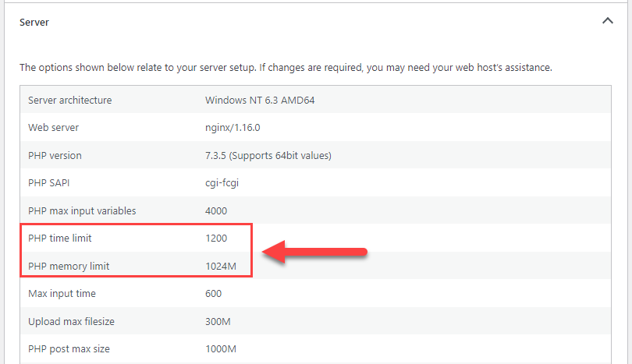632x364 pixels.
Task: Select the 'PHP post max size' label
Action: 69,348
